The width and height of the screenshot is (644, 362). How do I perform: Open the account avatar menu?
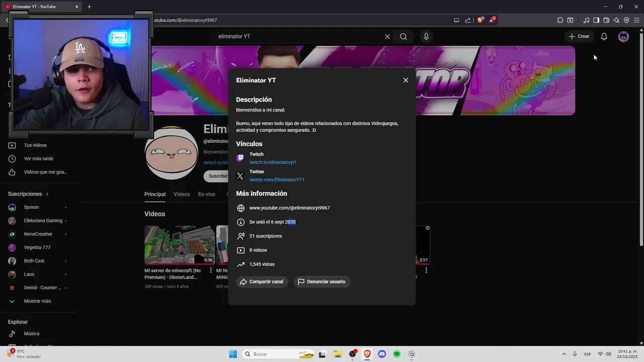(623, 36)
